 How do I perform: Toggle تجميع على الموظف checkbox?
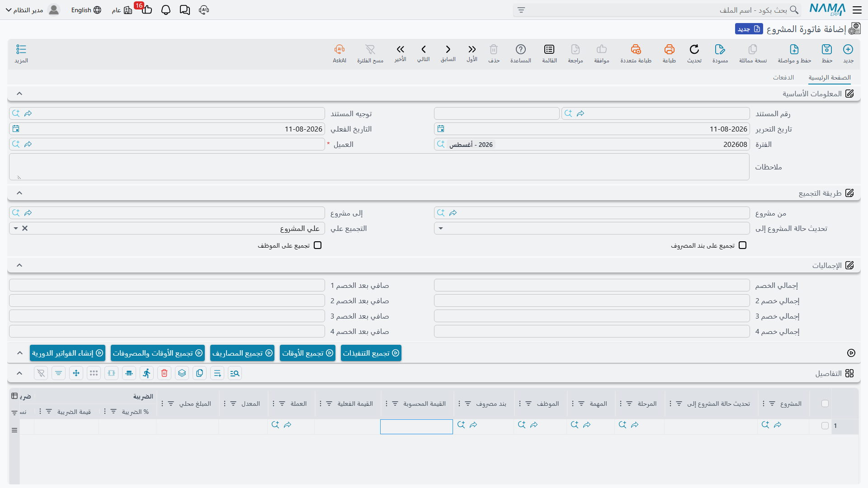tap(317, 245)
